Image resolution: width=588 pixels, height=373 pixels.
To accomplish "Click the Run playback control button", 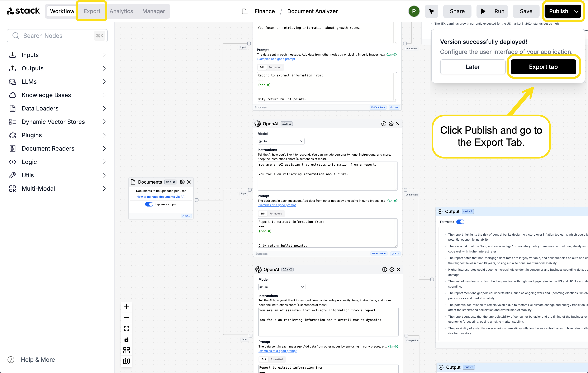I will pyautogui.click(x=492, y=11).
